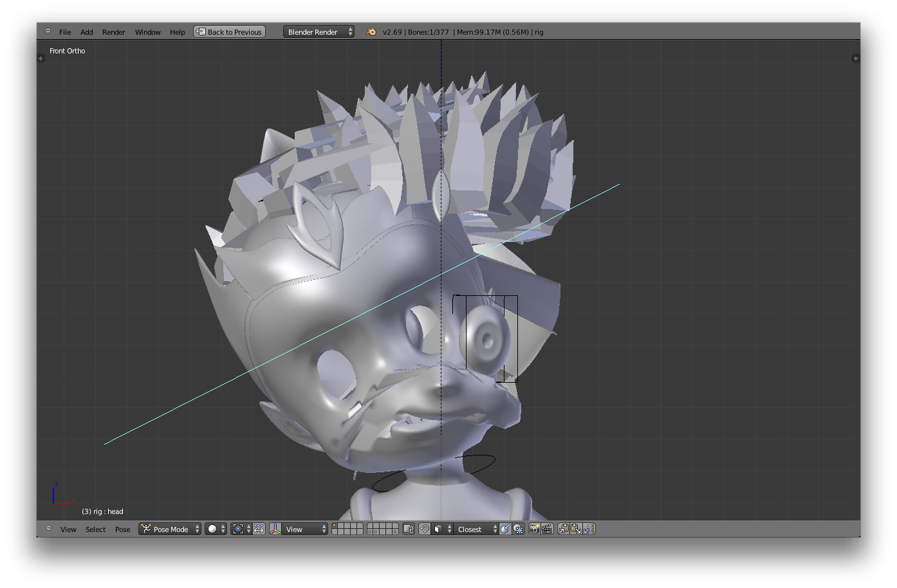Toggle align rotation with snapping target
Viewport: 897px width, 588px height.
pyautogui.click(x=506, y=529)
